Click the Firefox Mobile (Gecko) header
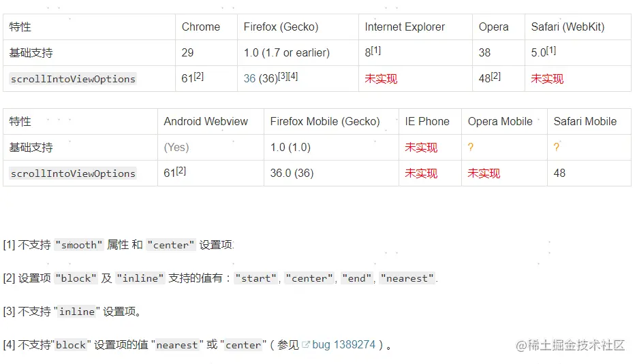This screenshot has width=637, height=364. tap(325, 122)
